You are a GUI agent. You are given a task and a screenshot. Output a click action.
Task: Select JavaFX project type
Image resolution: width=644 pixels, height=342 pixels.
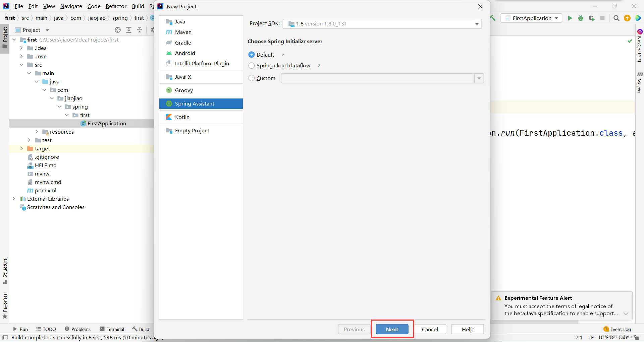[201, 77]
